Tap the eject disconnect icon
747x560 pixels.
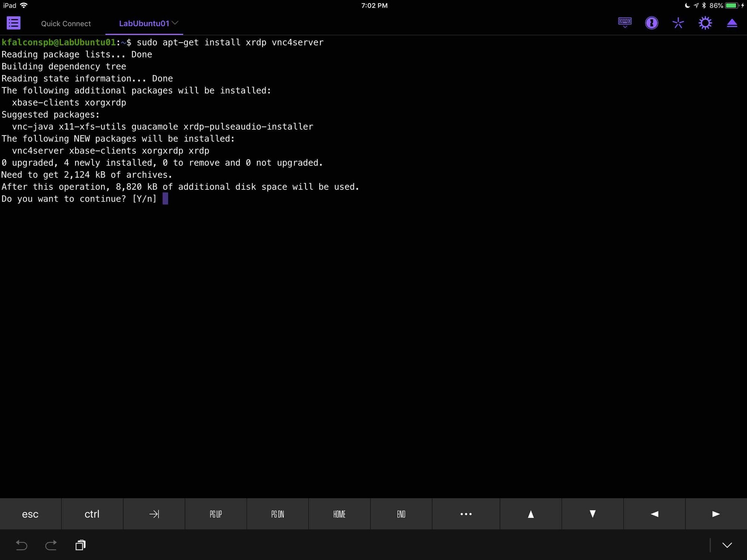click(732, 23)
